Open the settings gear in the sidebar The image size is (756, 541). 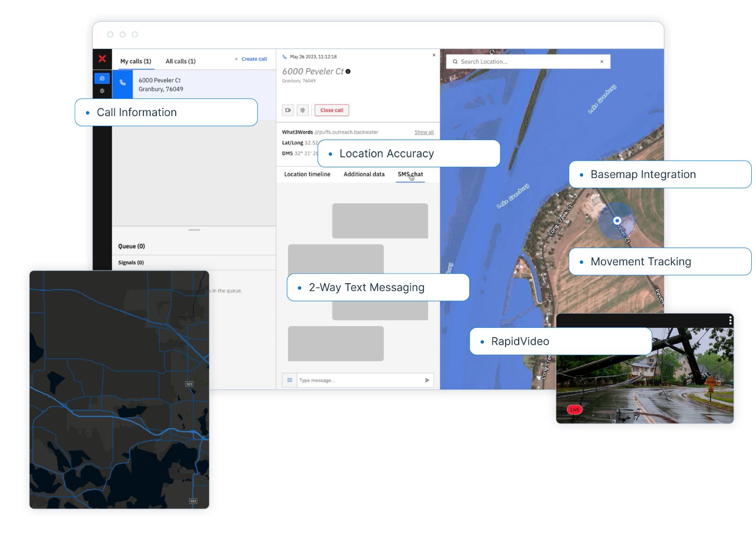[102, 91]
